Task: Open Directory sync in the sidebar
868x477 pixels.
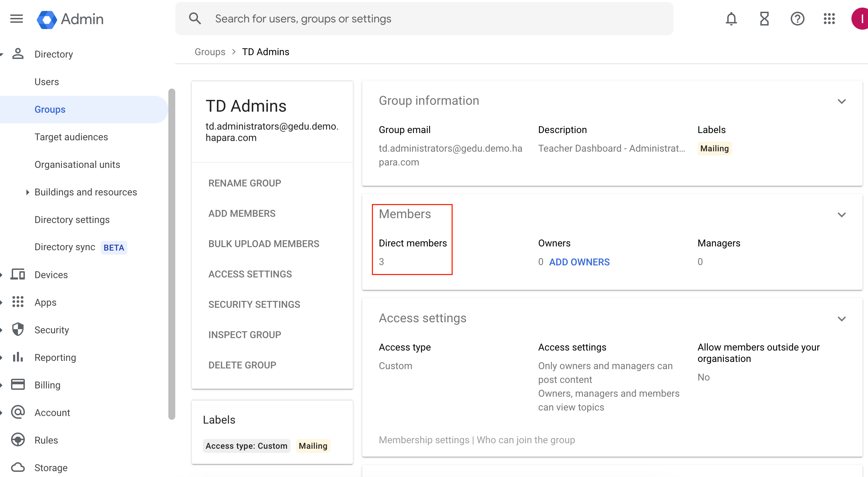Action: [x=65, y=247]
